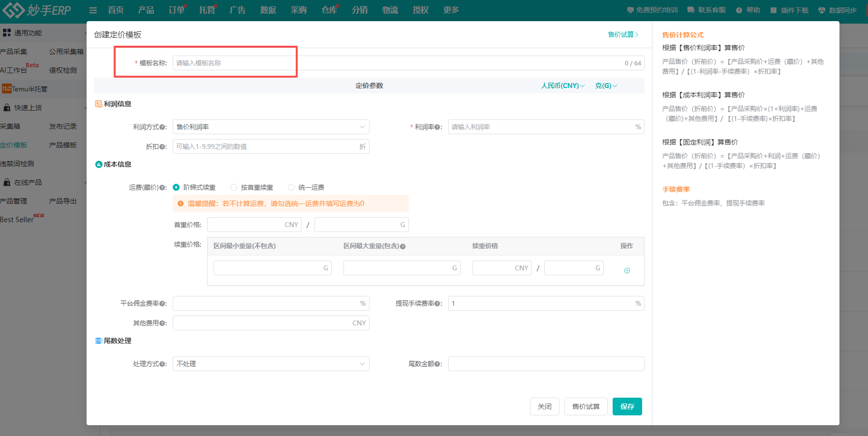Click the 插件下载 plugin download icon
The width and height of the screenshot is (868, 436).
(774, 10)
